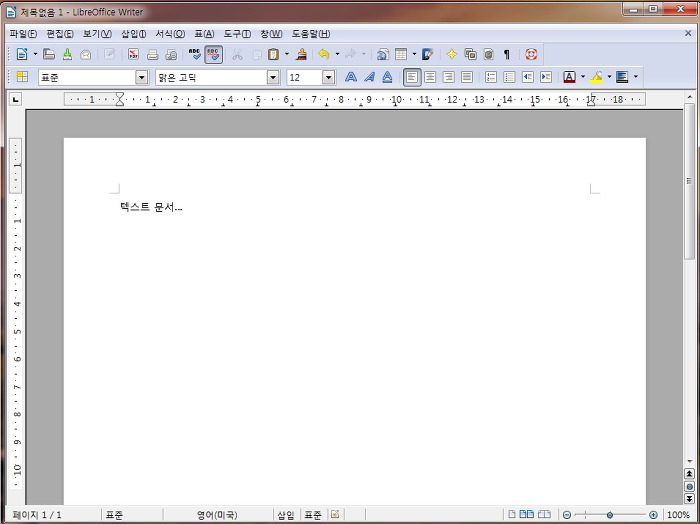Open Page Preview icon
Viewport: 700px width, 524px height.
click(171, 54)
